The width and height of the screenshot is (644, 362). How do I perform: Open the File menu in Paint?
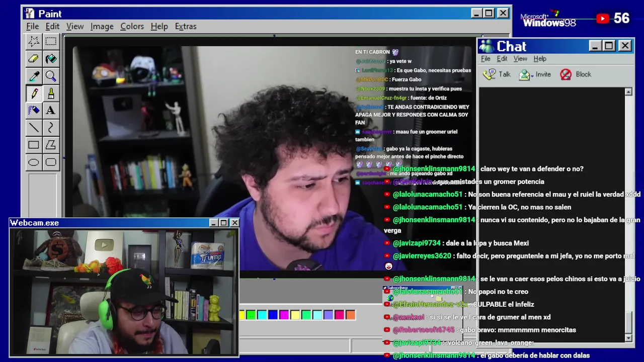pos(32,26)
